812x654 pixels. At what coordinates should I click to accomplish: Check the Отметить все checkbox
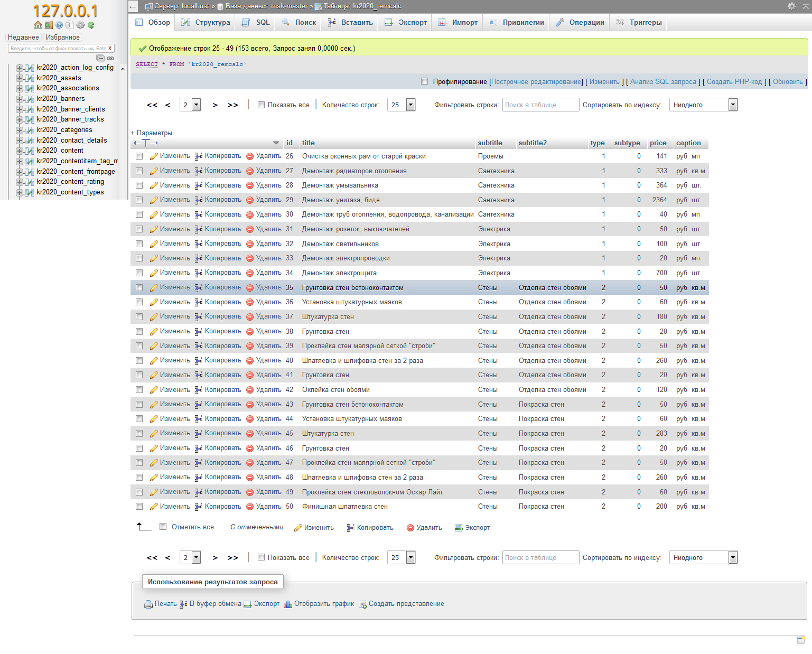(163, 527)
